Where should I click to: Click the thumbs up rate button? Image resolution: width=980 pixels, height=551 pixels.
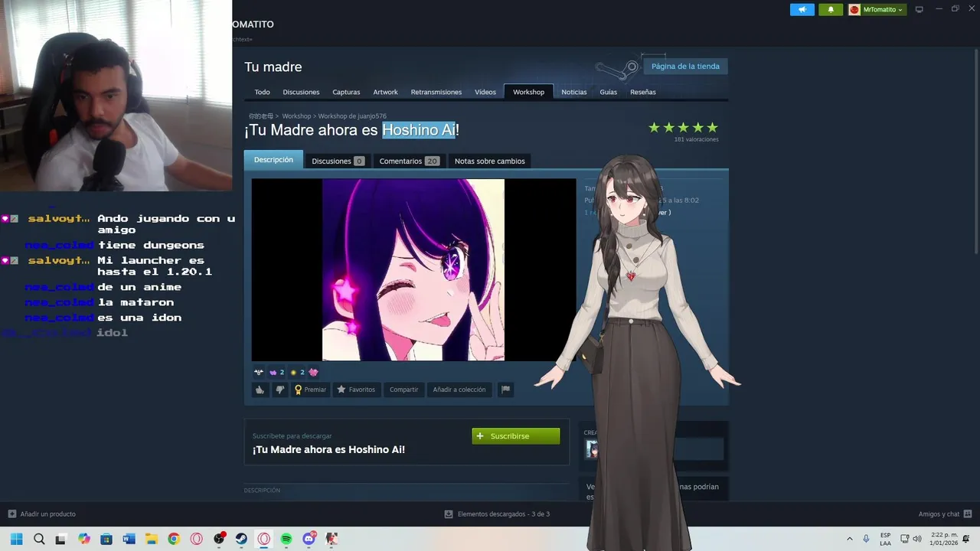pos(260,390)
